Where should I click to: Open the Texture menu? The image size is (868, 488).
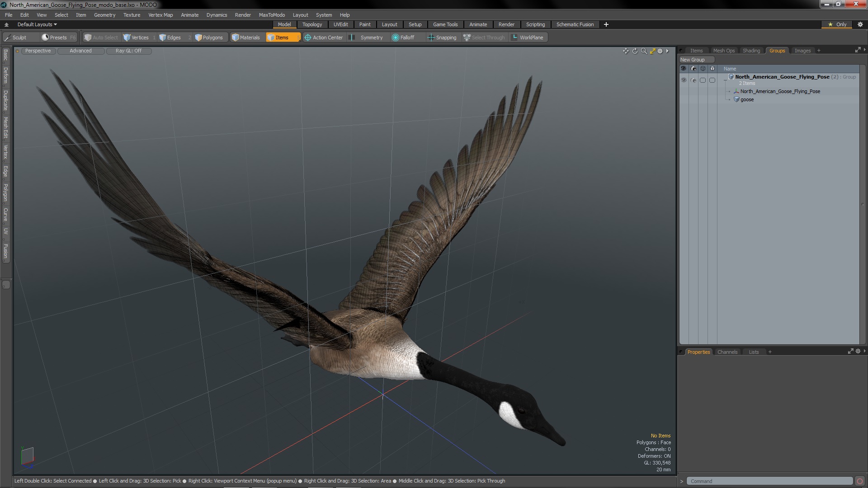[x=132, y=15]
